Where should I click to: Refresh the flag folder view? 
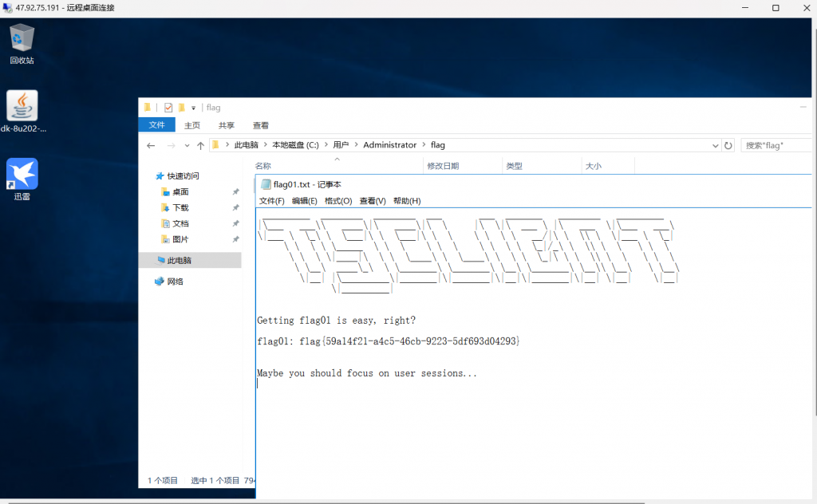tap(728, 145)
